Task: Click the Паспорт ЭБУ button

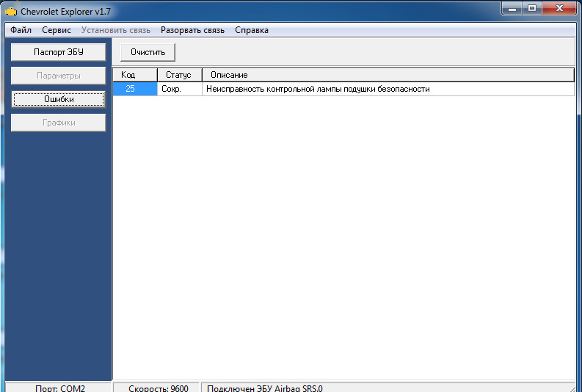Action: pos(59,52)
